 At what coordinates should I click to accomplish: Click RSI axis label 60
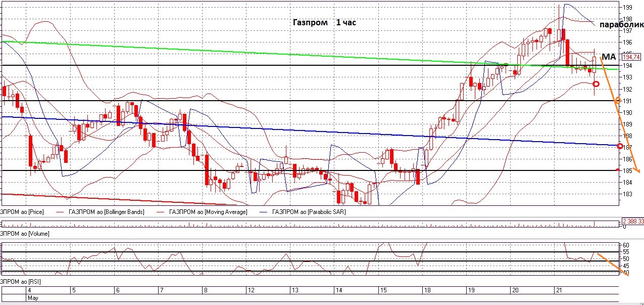[x=626, y=245]
